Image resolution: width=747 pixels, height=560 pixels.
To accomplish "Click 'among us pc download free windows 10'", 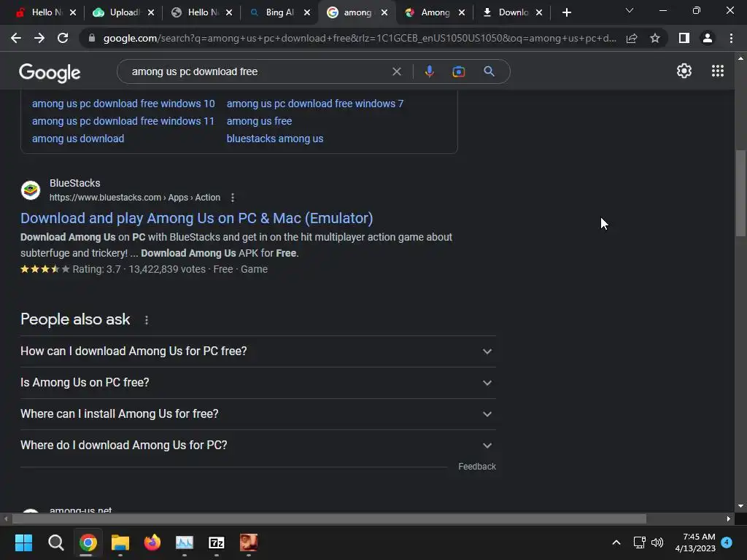I will 123,104.
